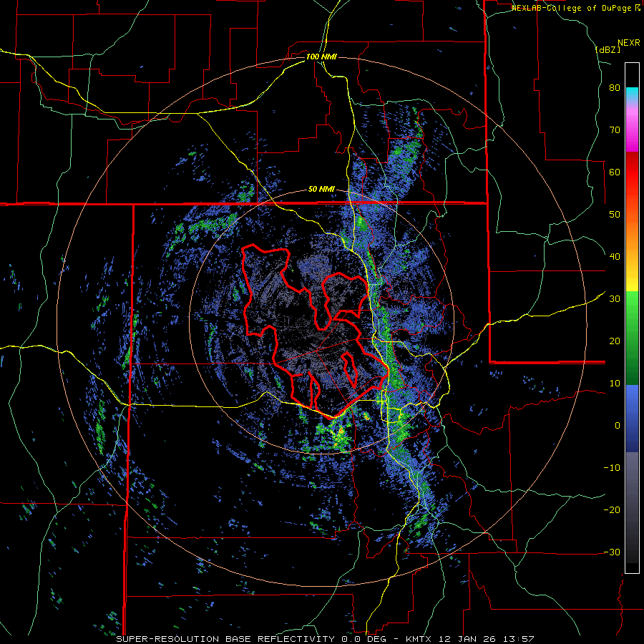The image size is (644, 644).
Task: Click the 20 value on the dBZ scale
Action: [x=615, y=341]
